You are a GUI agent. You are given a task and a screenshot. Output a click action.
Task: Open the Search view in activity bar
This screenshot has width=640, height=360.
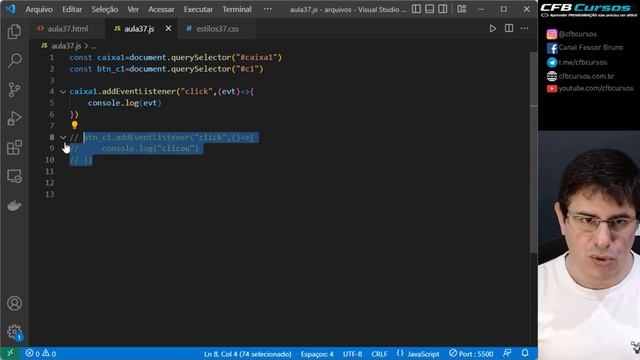pos(14,60)
